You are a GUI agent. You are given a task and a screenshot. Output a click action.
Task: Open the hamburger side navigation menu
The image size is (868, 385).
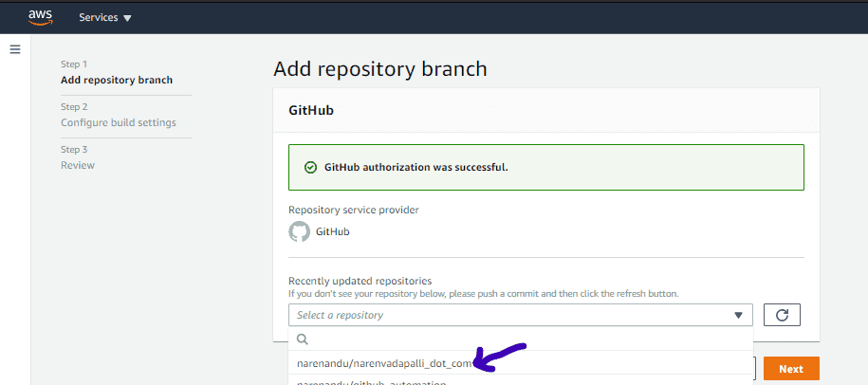(x=15, y=49)
